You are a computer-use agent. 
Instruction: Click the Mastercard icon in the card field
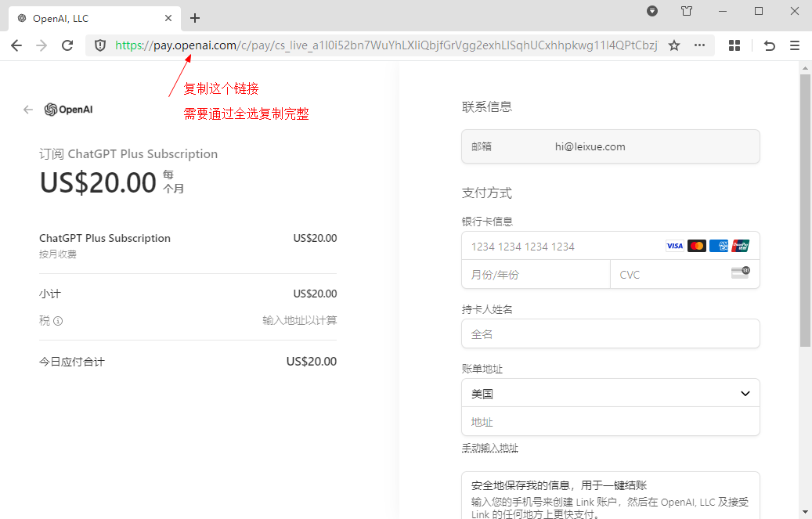(x=696, y=245)
